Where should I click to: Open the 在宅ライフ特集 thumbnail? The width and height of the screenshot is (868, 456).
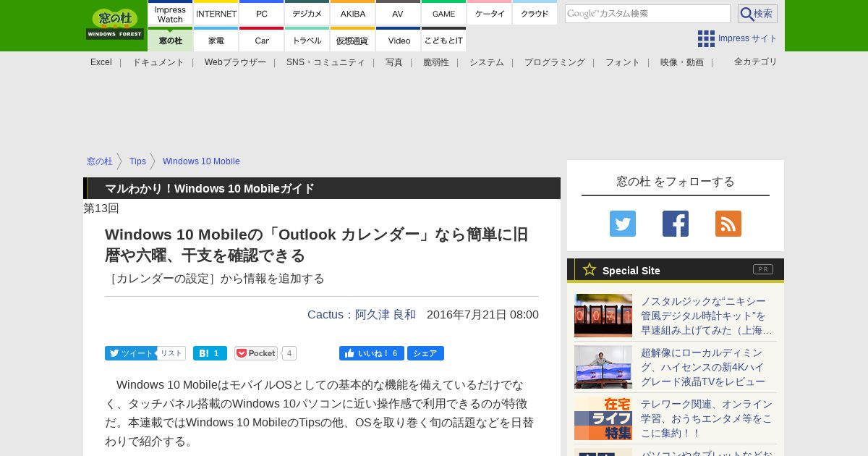(x=603, y=418)
